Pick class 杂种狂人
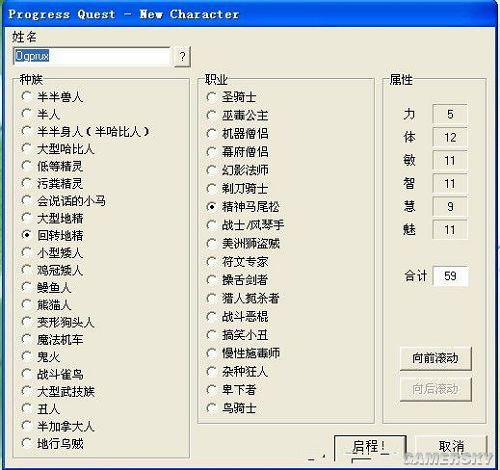The width and height of the screenshot is (500, 470). 237,371
